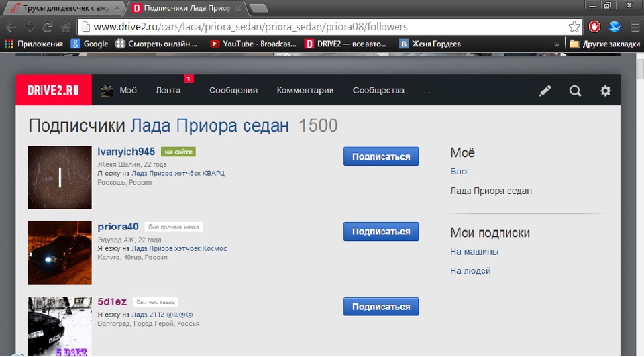Open the Моё menu with avatar

[118, 91]
